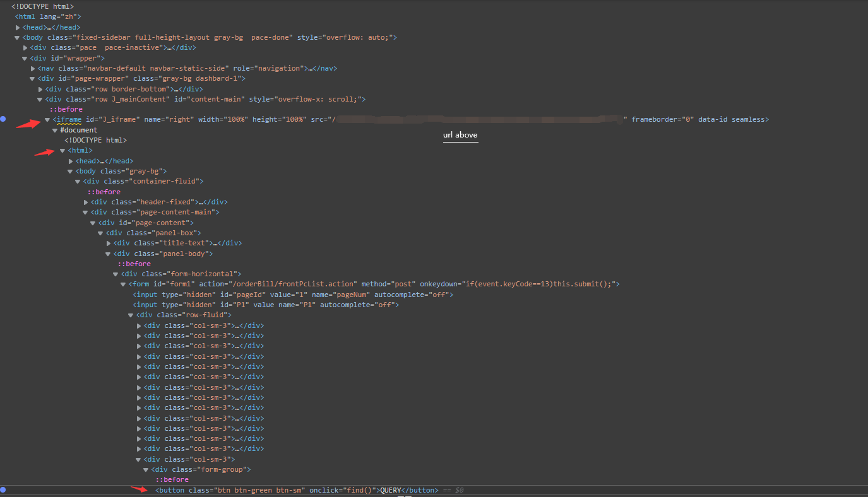Collapse the div class="row-fluid" node

[131, 315]
